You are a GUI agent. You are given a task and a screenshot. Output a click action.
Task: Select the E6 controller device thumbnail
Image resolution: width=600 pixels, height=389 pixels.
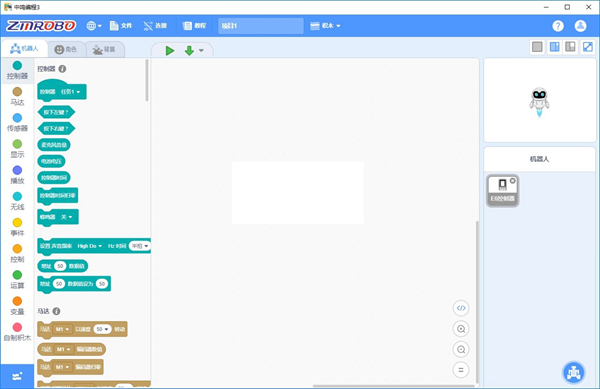tap(502, 190)
